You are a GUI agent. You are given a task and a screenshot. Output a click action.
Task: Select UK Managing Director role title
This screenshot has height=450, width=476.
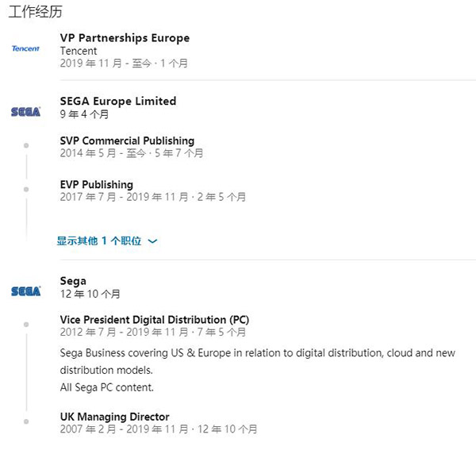115,417
